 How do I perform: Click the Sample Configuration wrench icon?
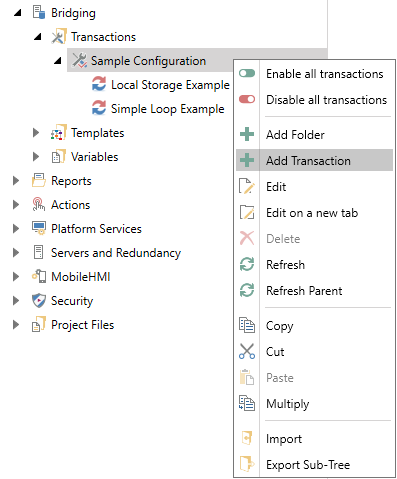[80, 60]
